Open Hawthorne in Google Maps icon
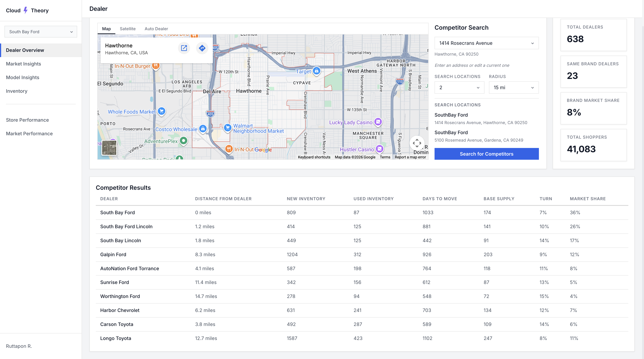 (184, 48)
